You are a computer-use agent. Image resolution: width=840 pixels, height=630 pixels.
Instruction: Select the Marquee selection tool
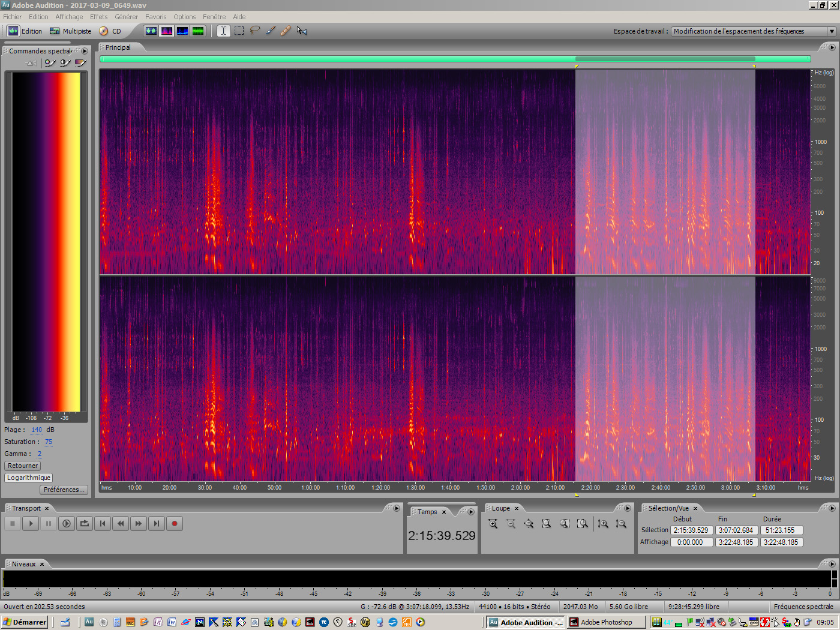tap(239, 31)
